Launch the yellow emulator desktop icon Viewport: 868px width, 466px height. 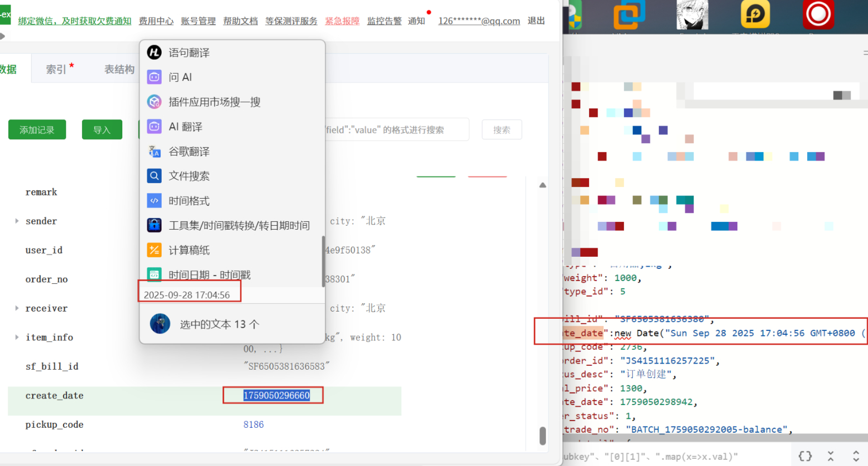click(755, 14)
